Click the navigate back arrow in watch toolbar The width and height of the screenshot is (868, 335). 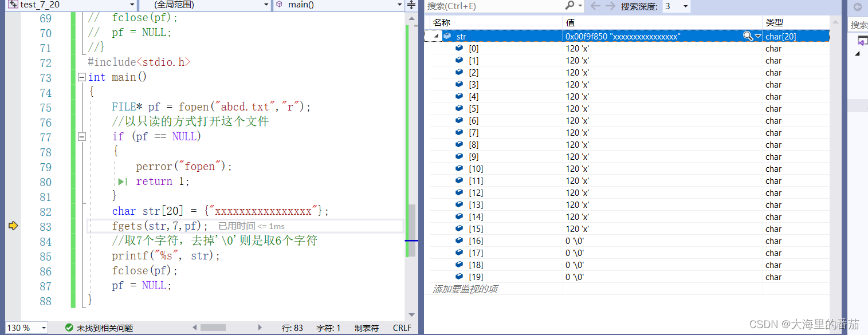pyautogui.click(x=595, y=6)
